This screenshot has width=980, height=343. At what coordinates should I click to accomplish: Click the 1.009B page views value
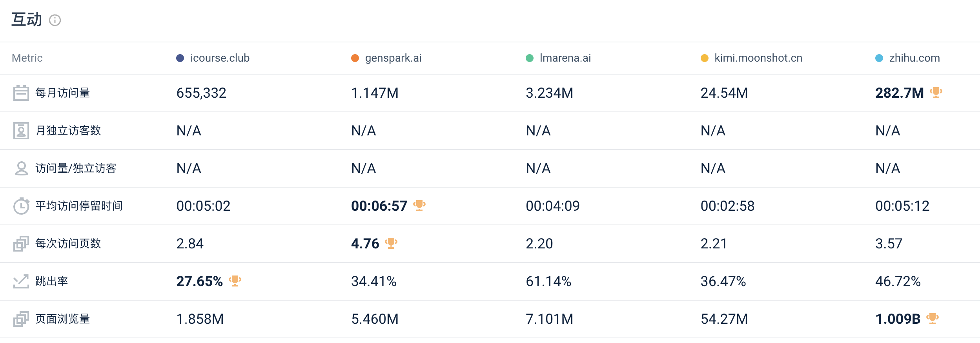click(x=898, y=319)
